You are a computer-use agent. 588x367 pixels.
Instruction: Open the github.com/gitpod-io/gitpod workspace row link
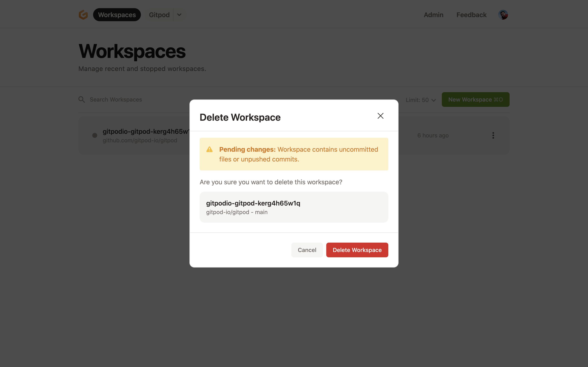[x=140, y=140]
